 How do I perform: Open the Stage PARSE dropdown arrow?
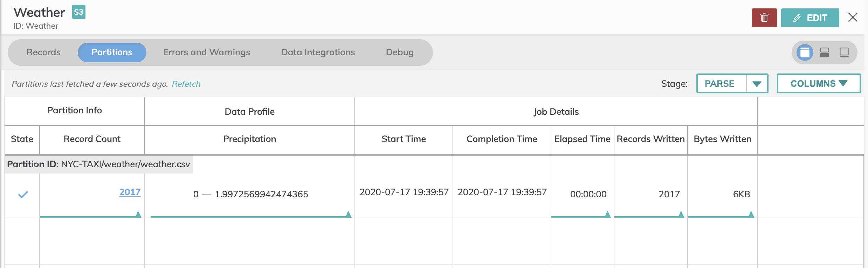tap(757, 84)
